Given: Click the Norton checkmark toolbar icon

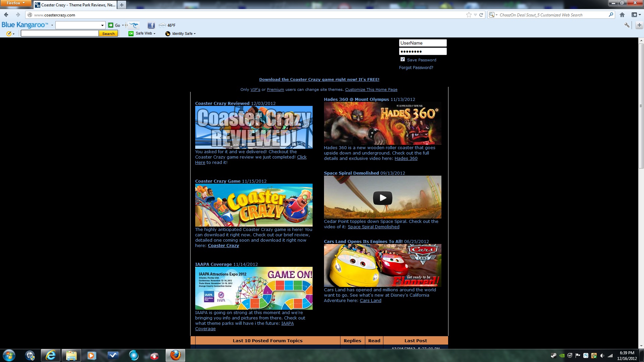Looking at the screenshot, I should [x=9, y=34].
